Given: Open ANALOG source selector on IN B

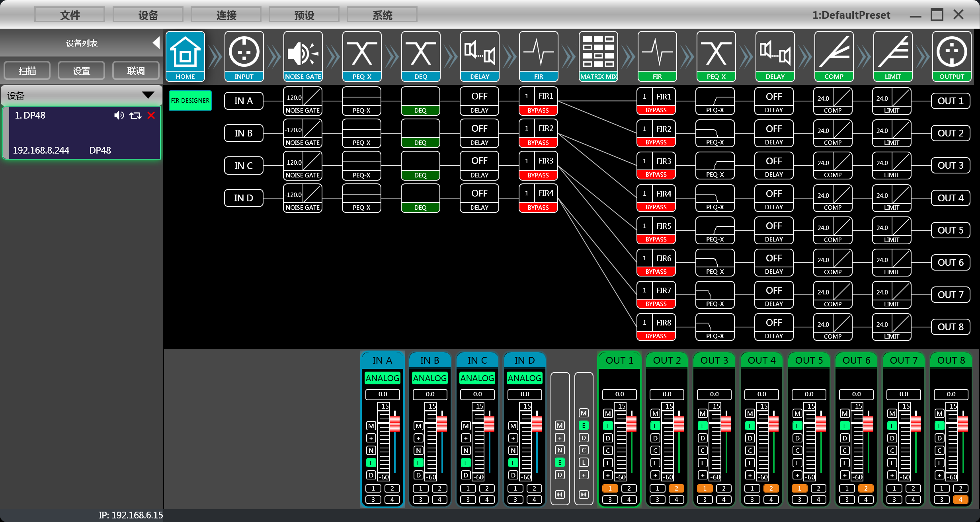Looking at the screenshot, I should click(430, 378).
